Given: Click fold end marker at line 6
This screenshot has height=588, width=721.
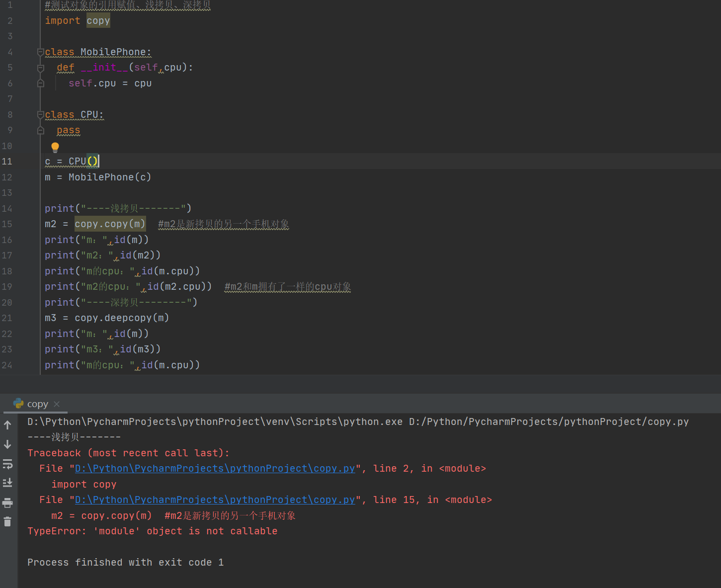Looking at the screenshot, I should 41,83.
